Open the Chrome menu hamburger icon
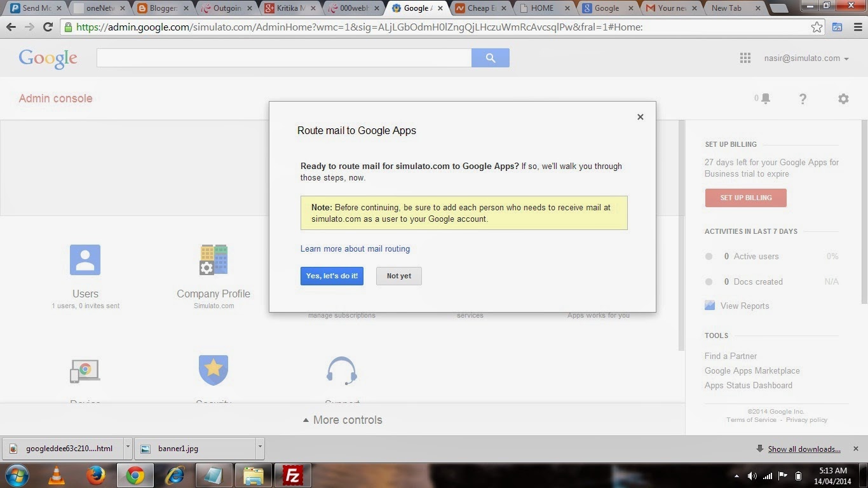The image size is (868, 488). pos(857,27)
